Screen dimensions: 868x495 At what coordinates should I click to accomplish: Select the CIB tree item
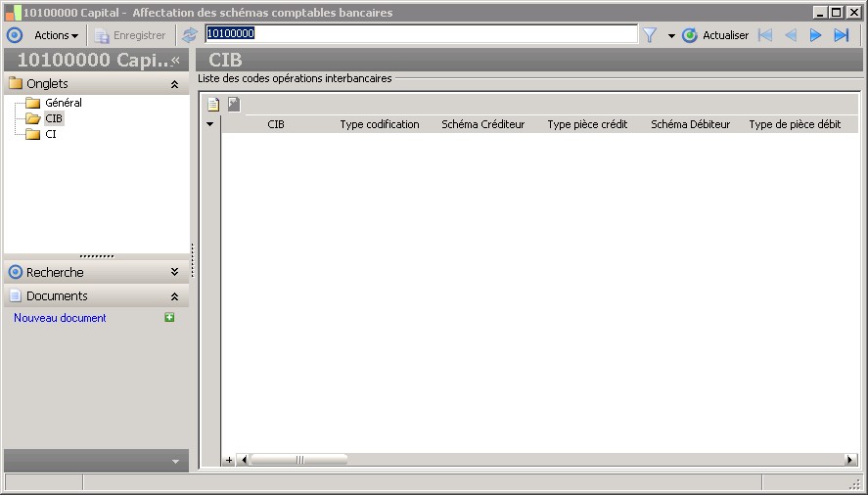click(54, 118)
